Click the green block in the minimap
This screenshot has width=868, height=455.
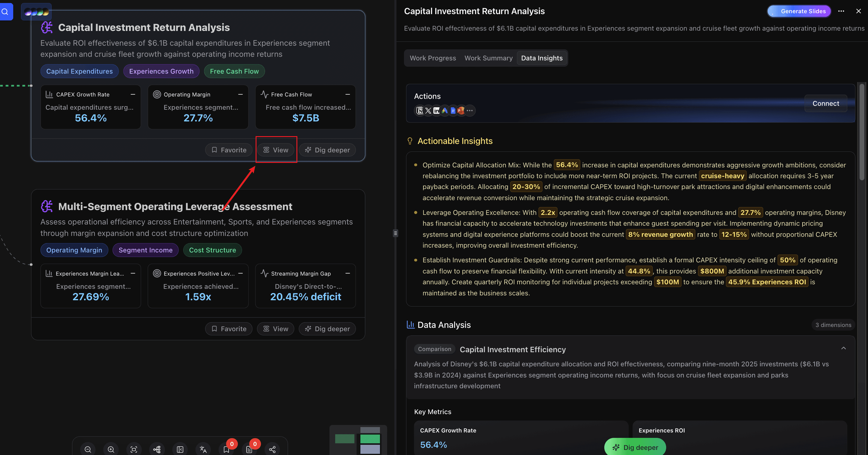tap(370, 438)
